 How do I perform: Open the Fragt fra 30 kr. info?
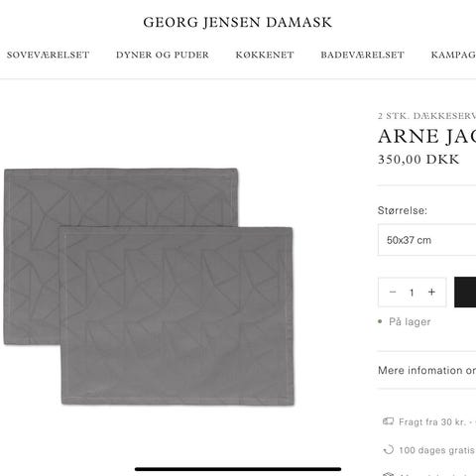point(432,422)
